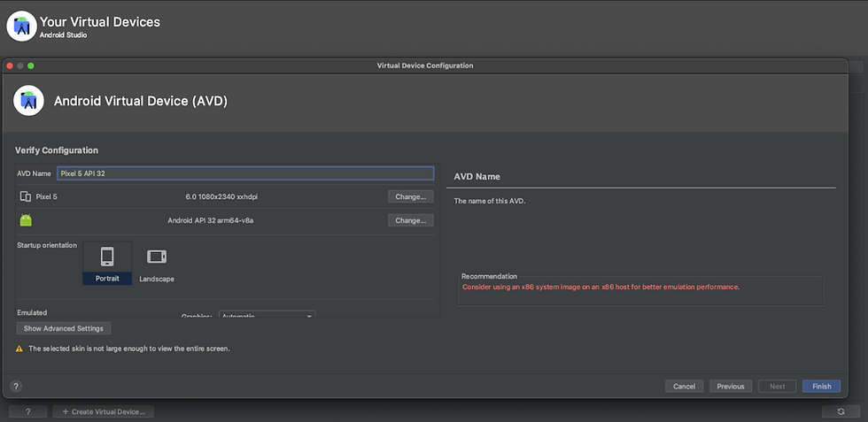Click Create Virtual Device button
Image resolution: width=868 pixels, height=422 pixels.
tap(104, 411)
